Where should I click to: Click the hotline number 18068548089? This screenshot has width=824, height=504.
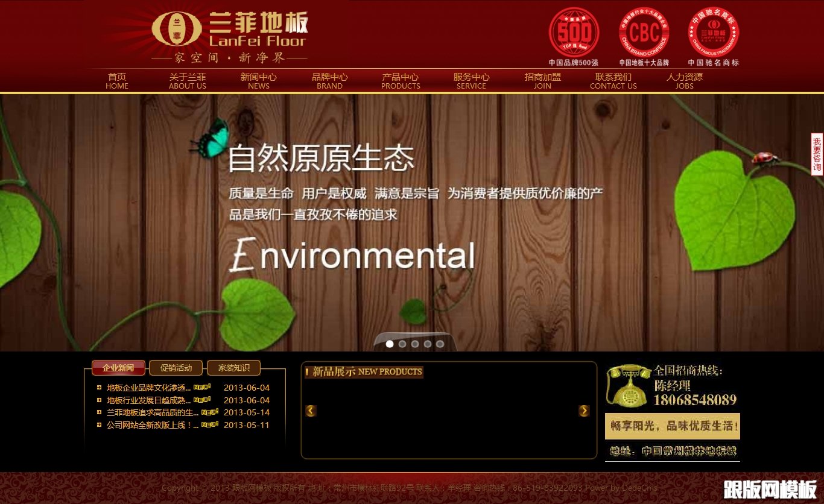pyautogui.click(x=696, y=400)
